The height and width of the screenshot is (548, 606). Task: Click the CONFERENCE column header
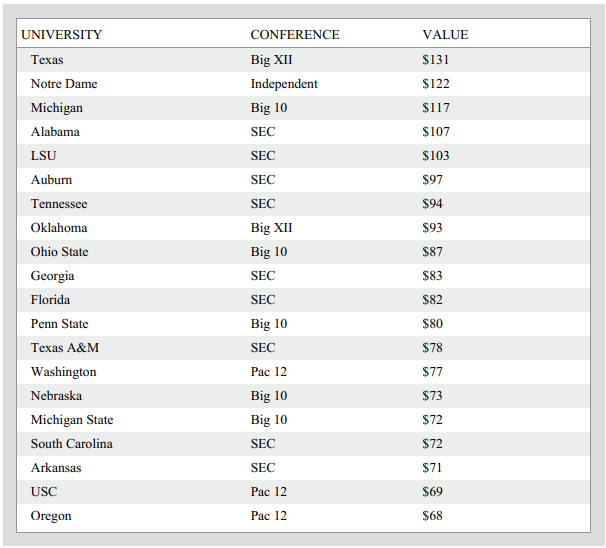(x=294, y=35)
